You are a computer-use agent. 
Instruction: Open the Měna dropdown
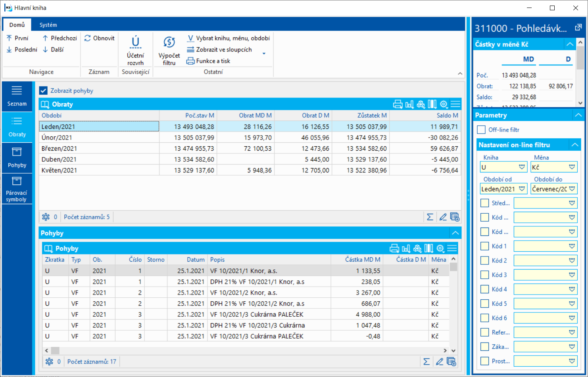tap(572, 167)
